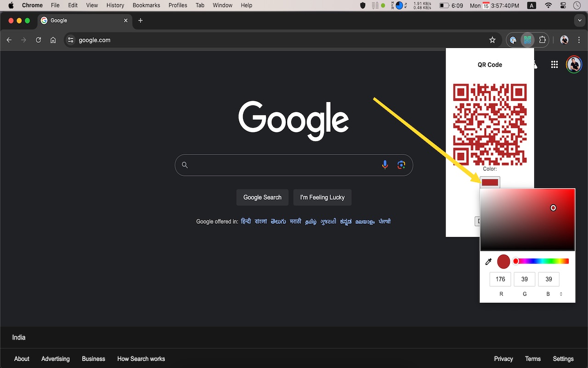Image resolution: width=588 pixels, height=368 pixels.
Task: Bookmark this page with the star icon
Action: [492, 40]
